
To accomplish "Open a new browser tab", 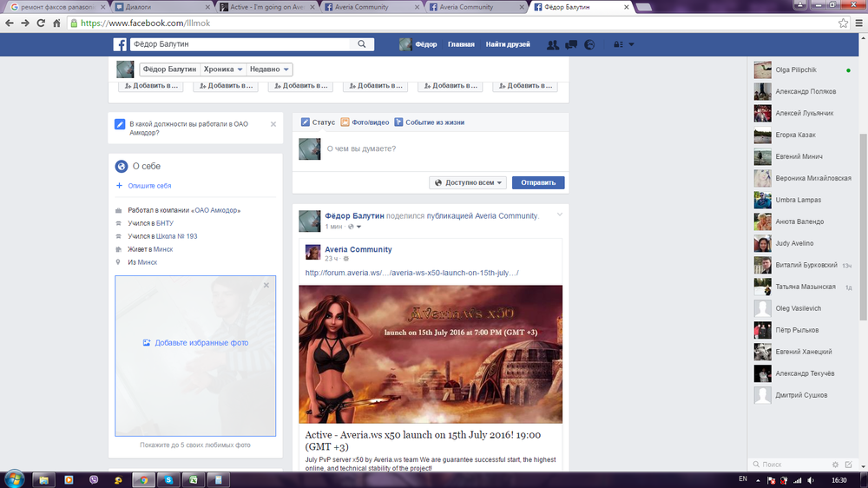I will (x=643, y=7).
